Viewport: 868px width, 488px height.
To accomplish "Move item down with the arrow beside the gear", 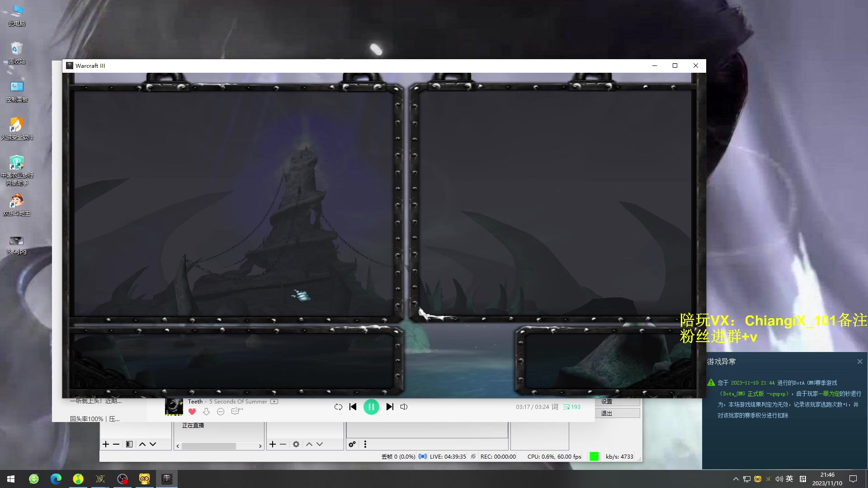I will [320, 444].
